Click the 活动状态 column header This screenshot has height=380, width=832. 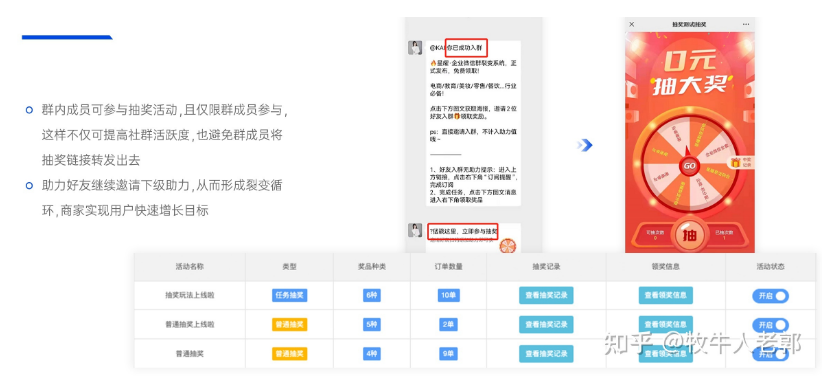pyautogui.click(x=770, y=266)
